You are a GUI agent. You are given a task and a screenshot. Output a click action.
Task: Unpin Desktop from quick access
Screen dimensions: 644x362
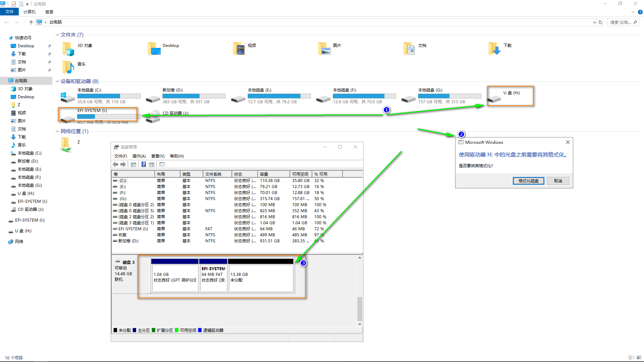(x=49, y=46)
